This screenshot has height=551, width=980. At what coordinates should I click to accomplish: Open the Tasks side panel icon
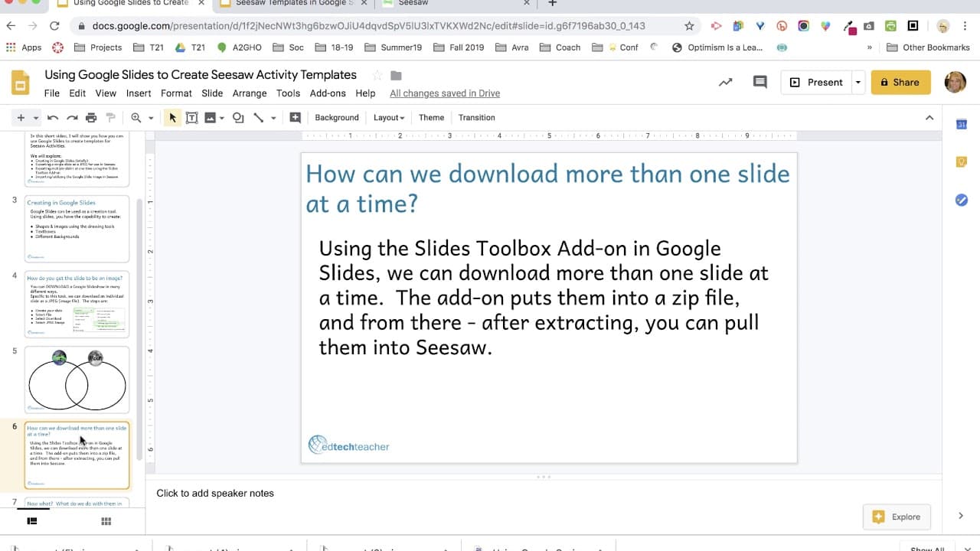click(x=962, y=200)
